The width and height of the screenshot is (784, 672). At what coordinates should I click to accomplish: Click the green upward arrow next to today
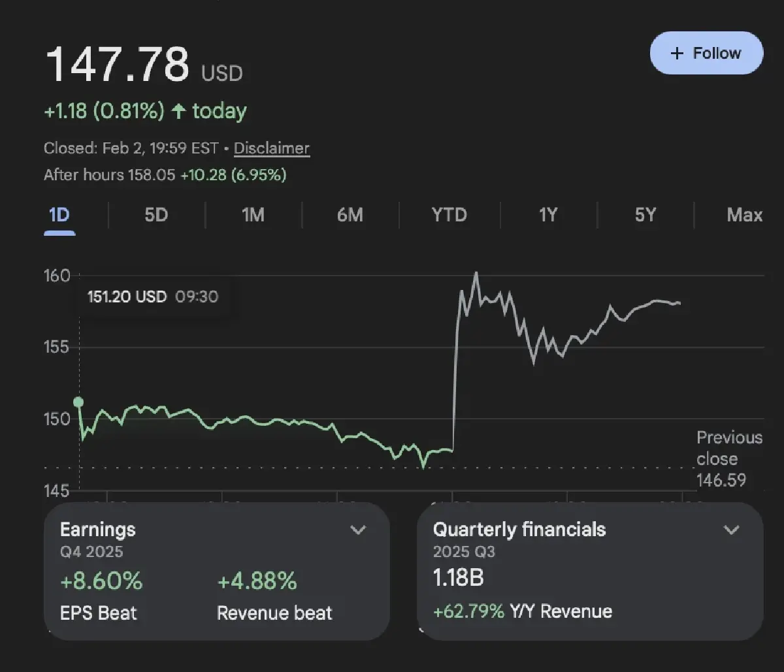click(x=179, y=111)
